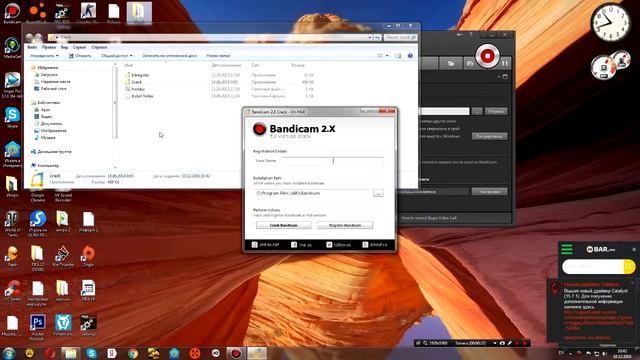Viewport: 640px width, 360px height.
Task: Click the Bandicam screenshot camera icon
Action: [470, 64]
